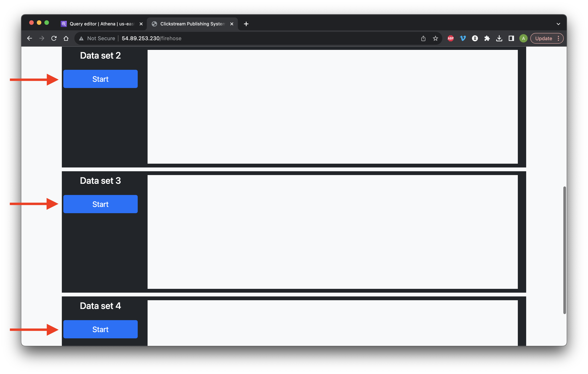Click the Not Secure warning indicator
Viewport: 588px width, 374px height.
[97, 38]
